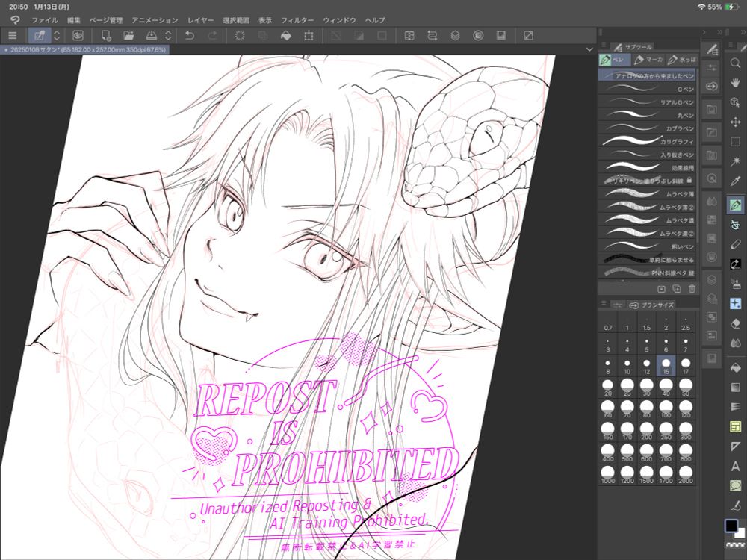This screenshot has height=560, width=747.
Task: Select the カブラペン brush
Action: point(646,128)
